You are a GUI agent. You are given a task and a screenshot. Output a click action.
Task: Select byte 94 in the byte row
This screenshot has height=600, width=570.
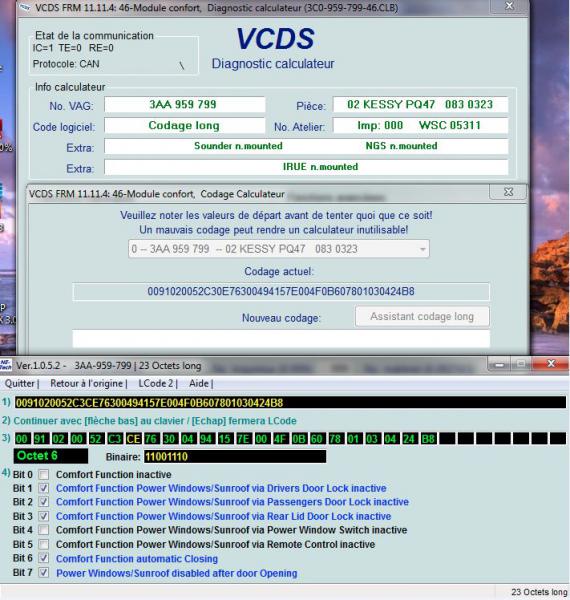click(x=207, y=439)
